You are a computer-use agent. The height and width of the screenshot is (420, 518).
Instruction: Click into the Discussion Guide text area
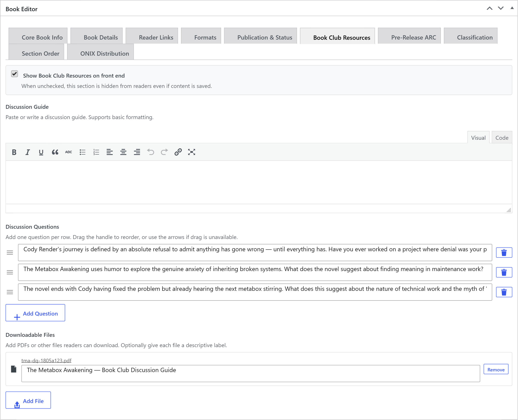(x=259, y=182)
